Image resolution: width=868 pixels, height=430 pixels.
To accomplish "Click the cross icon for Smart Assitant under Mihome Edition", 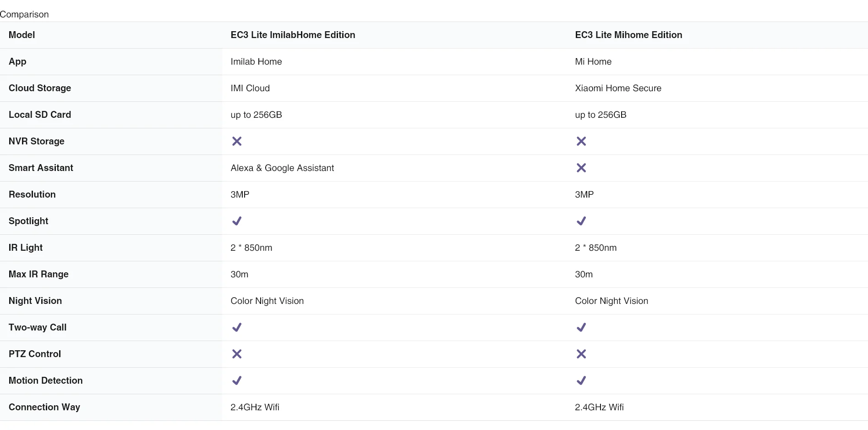I will pos(581,168).
